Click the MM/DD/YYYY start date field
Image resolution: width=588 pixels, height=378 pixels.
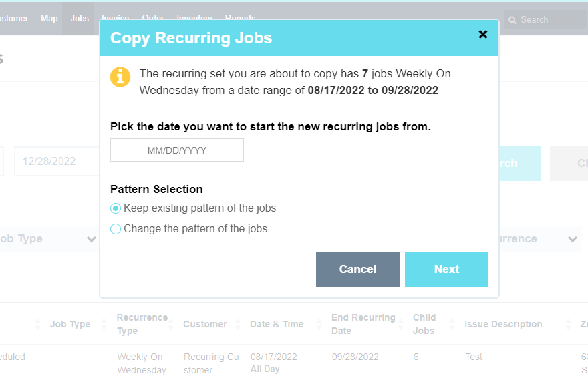(x=177, y=150)
